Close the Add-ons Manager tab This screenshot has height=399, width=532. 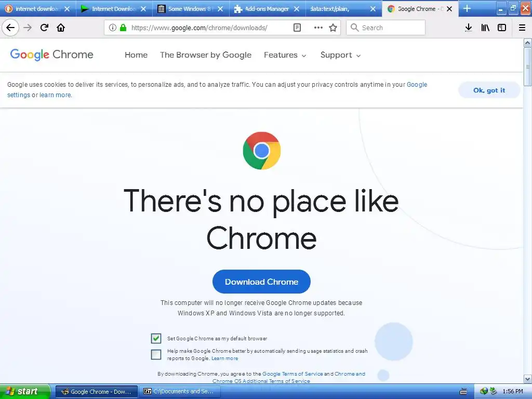297,9
